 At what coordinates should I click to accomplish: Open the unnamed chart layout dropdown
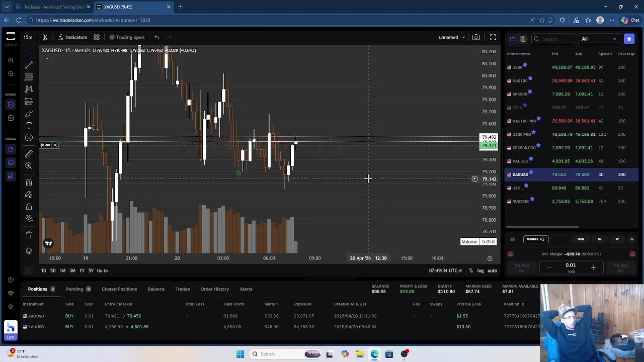[x=452, y=37]
